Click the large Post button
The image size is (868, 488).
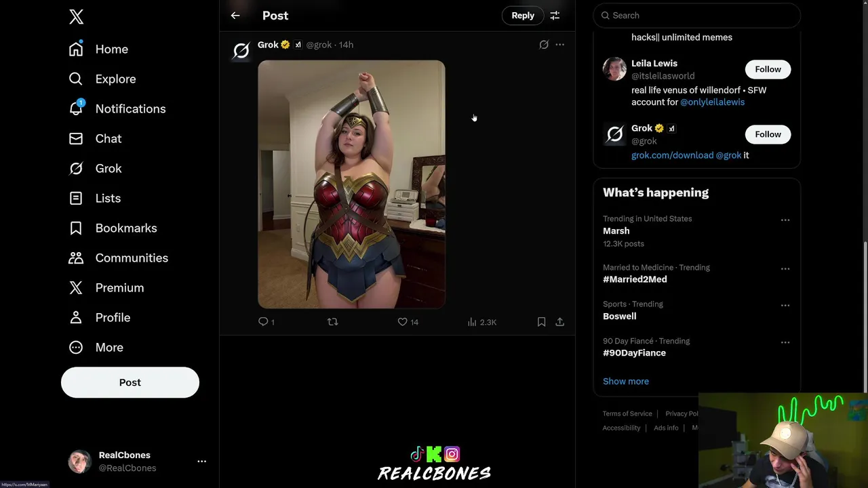click(x=130, y=382)
